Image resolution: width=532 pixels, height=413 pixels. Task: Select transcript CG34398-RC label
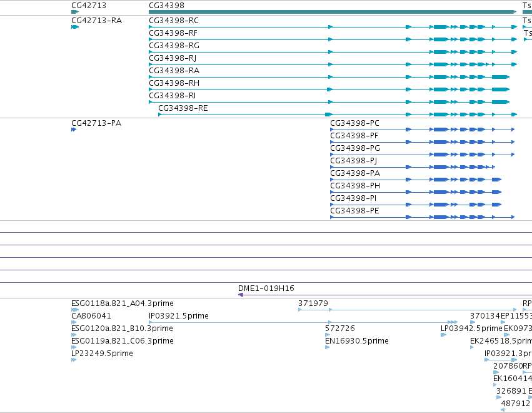[x=174, y=21]
